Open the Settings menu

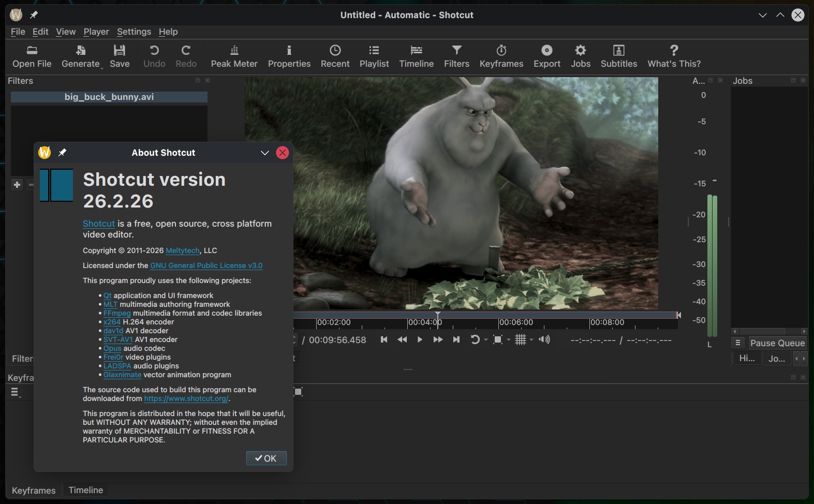point(134,32)
